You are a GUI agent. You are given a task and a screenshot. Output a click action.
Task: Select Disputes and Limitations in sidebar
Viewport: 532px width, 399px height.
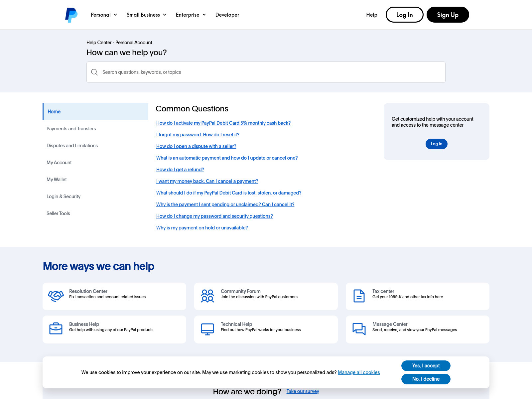[x=72, y=146]
